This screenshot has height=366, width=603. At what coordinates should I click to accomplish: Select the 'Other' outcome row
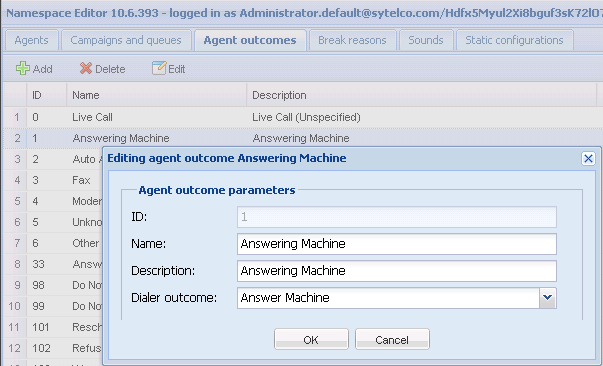click(x=85, y=243)
